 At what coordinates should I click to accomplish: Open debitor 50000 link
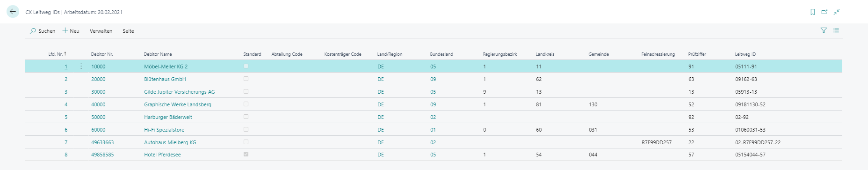(x=98, y=117)
